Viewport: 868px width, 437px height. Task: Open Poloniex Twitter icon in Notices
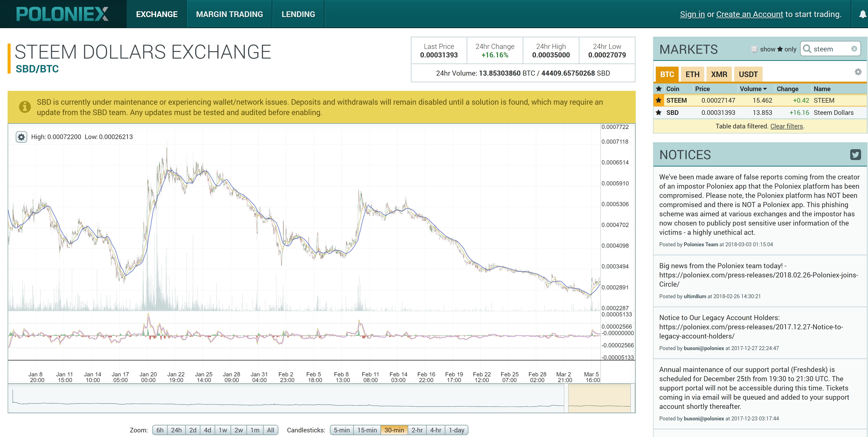(x=855, y=155)
